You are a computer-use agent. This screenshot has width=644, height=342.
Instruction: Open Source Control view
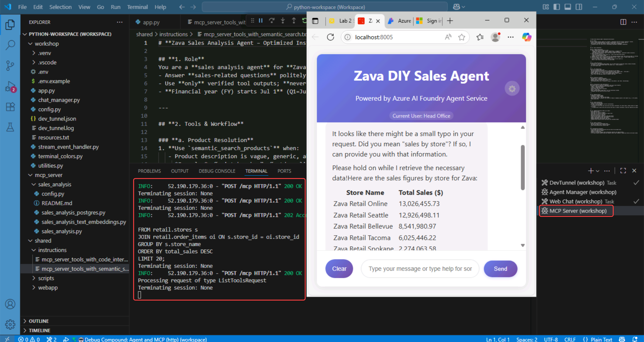[x=10, y=66]
